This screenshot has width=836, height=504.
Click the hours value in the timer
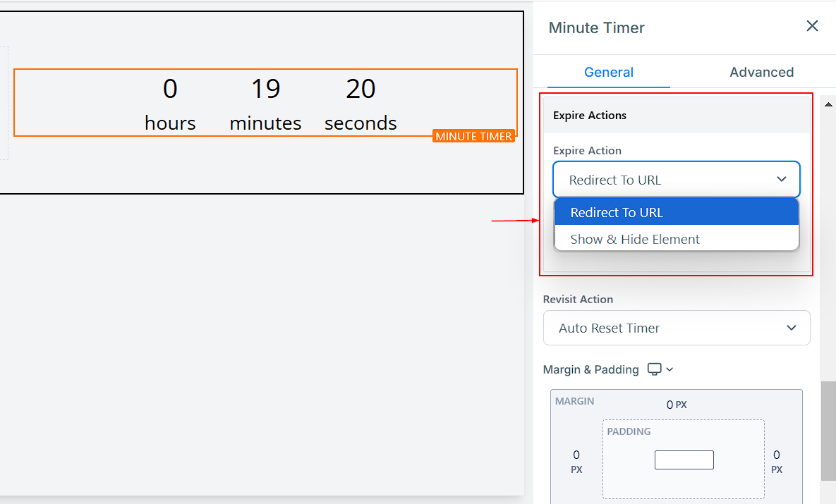pyautogui.click(x=170, y=89)
